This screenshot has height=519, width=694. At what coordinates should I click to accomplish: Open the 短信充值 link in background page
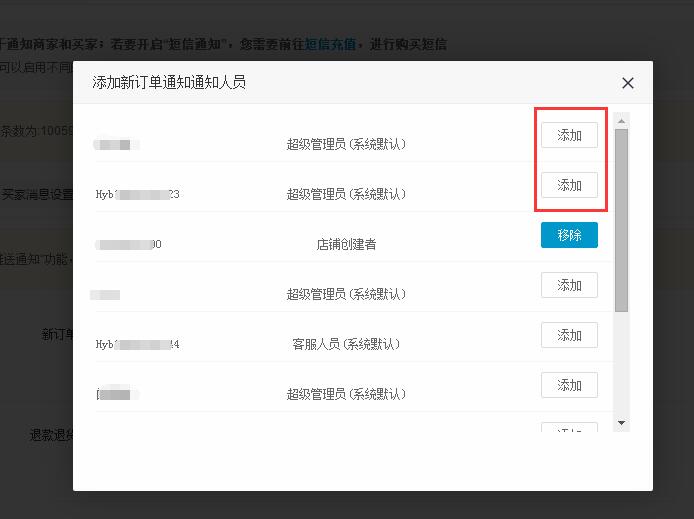330,44
